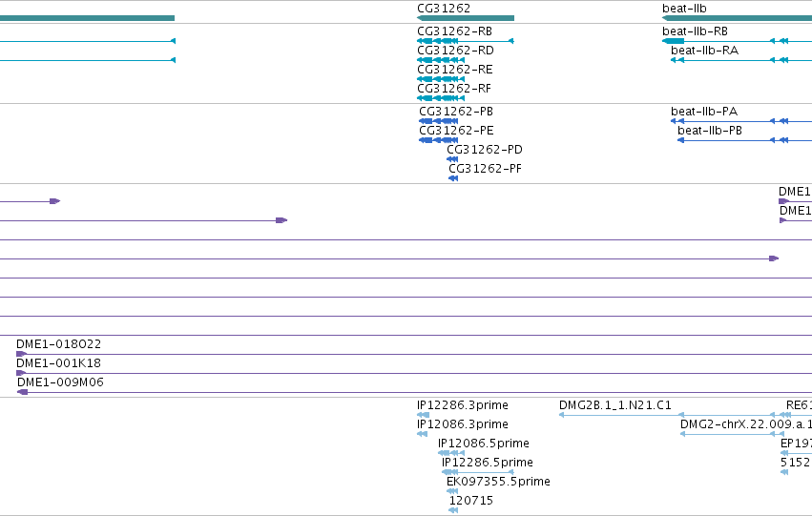Click the CG31262-PE CDS glyph
The image size is (812, 516).
438,140
